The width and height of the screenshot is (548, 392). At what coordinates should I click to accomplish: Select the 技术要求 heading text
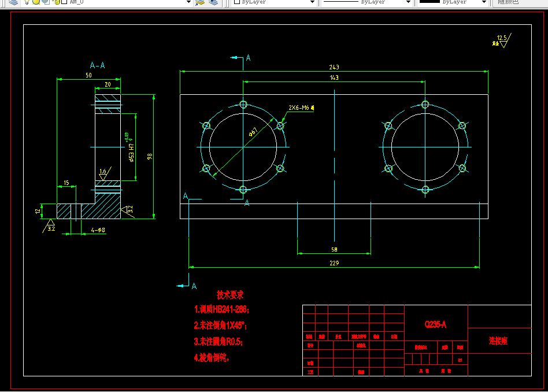(230, 295)
